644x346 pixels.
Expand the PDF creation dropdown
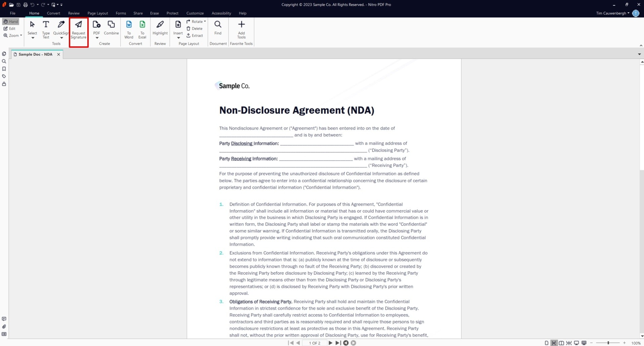coord(97,38)
